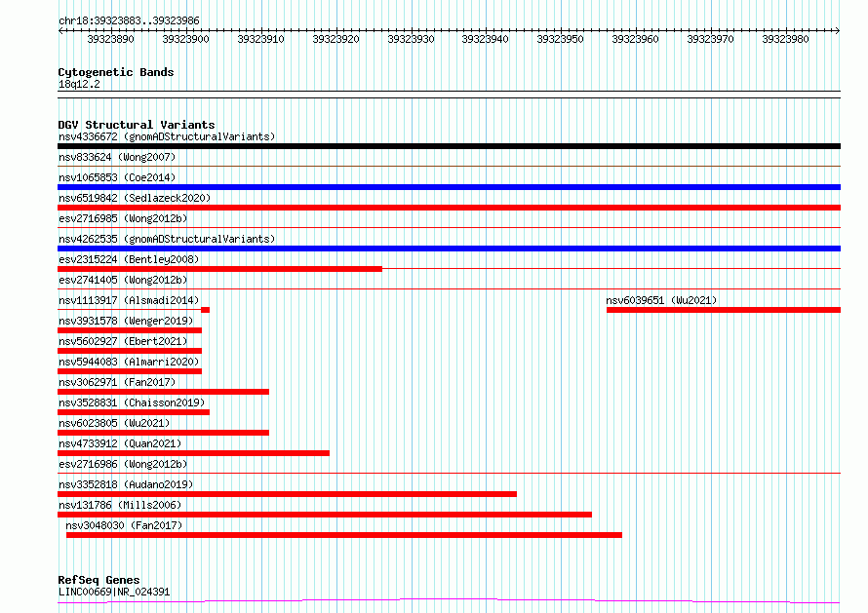The height and width of the screenshot is (613, 868).
Task: Click the red bar under nsv3528831
Action: point(134,412)
